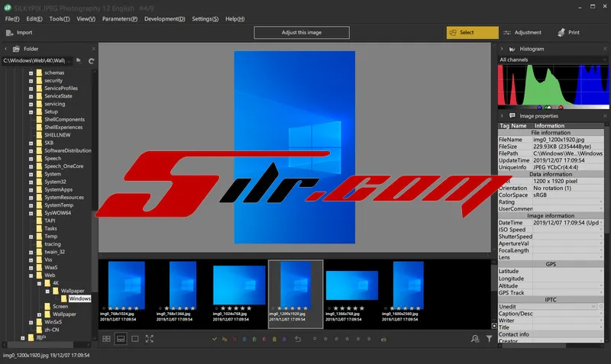The width and height of the screenshot is (611, 364).
Task: Click the fullscreen preview icon
Action: (149, 338)
